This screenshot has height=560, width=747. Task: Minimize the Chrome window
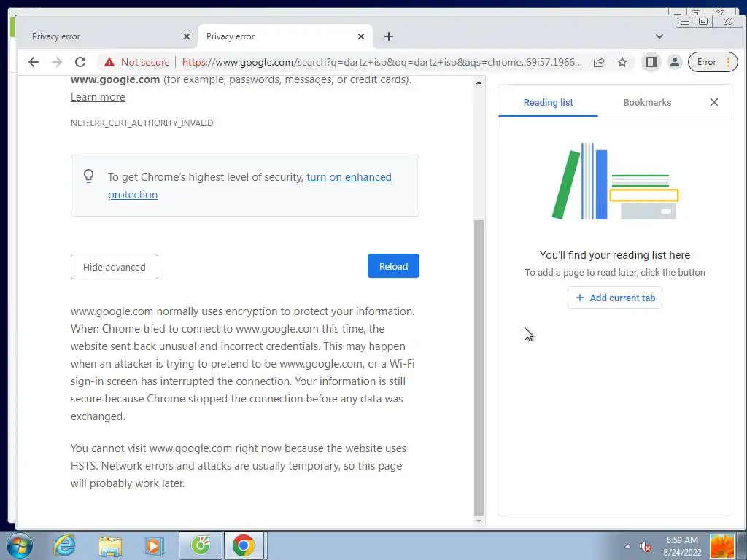(x=685, y=21)
